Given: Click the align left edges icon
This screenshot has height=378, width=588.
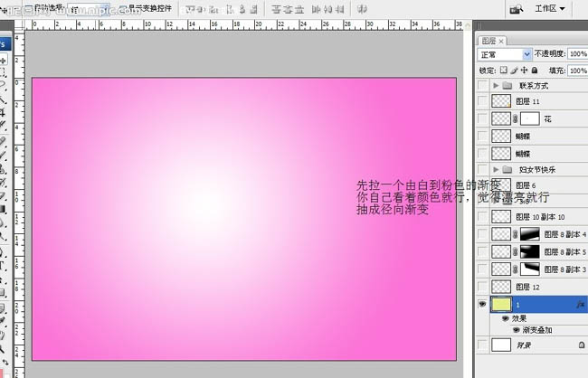Looking at the screenshot, I should pos(231,9).
